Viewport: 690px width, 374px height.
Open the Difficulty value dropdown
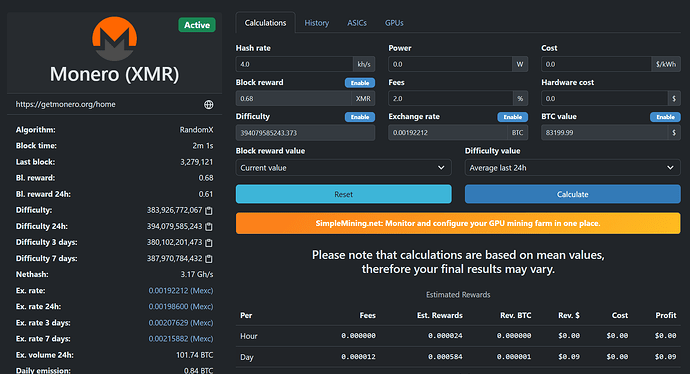[x=573, y=168]
